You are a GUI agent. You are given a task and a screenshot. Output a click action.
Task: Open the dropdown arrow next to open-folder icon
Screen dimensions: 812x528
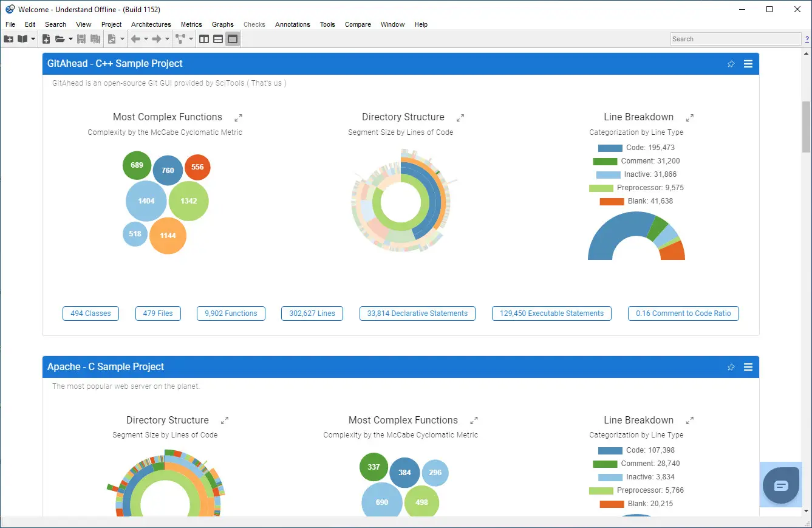(x=70, y=39)
